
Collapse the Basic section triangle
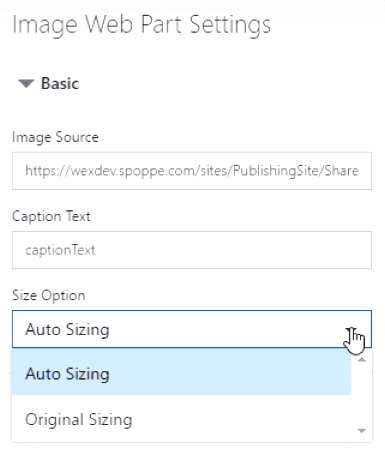26,83
